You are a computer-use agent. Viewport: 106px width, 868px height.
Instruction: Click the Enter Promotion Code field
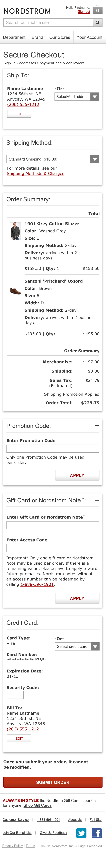53,448
